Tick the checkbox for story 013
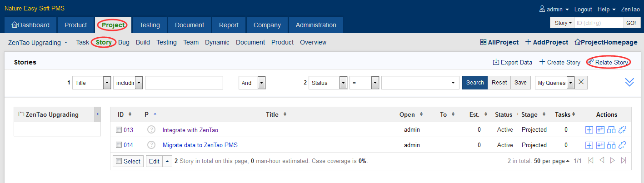644x183 pixels. 119,130
